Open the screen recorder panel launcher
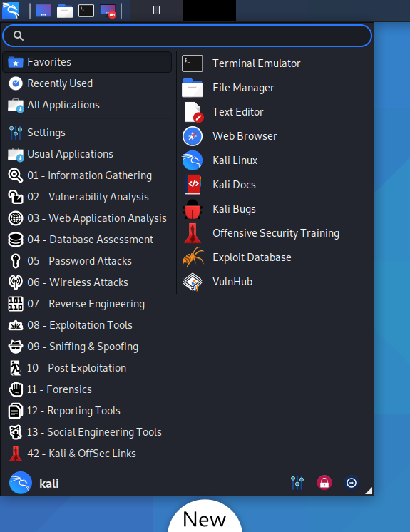This screenshot has height=532, width=410. tap(108, 11)
